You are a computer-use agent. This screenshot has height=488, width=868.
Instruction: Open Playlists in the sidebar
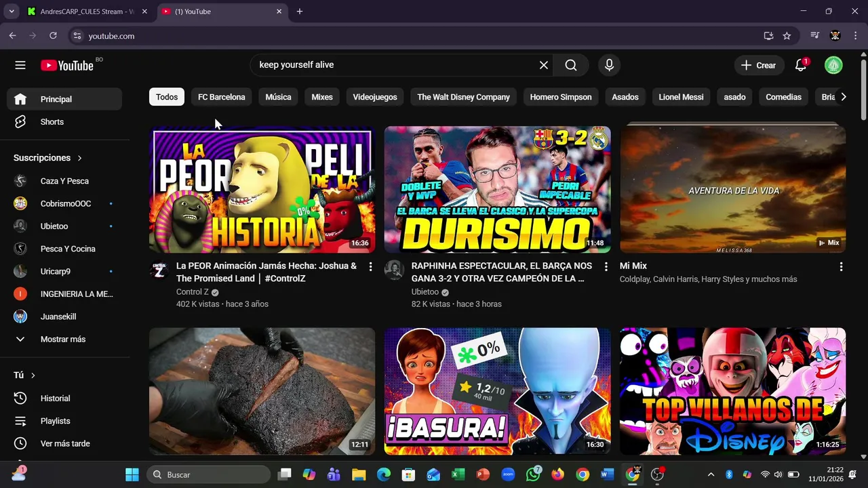[65, 421]
